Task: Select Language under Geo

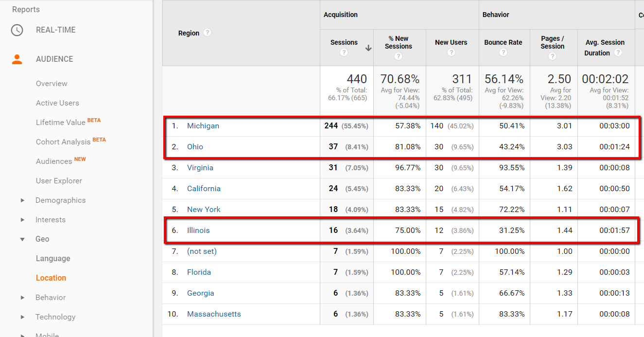Action: click(x=53, y=259)
